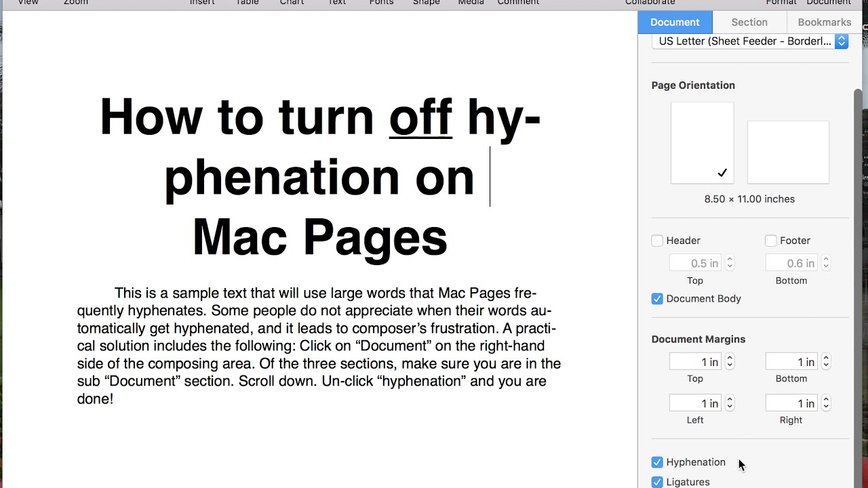The image size is (868, 488).
Task: Select the landscape page orientation thumbnail
Action: coord(788,152)
